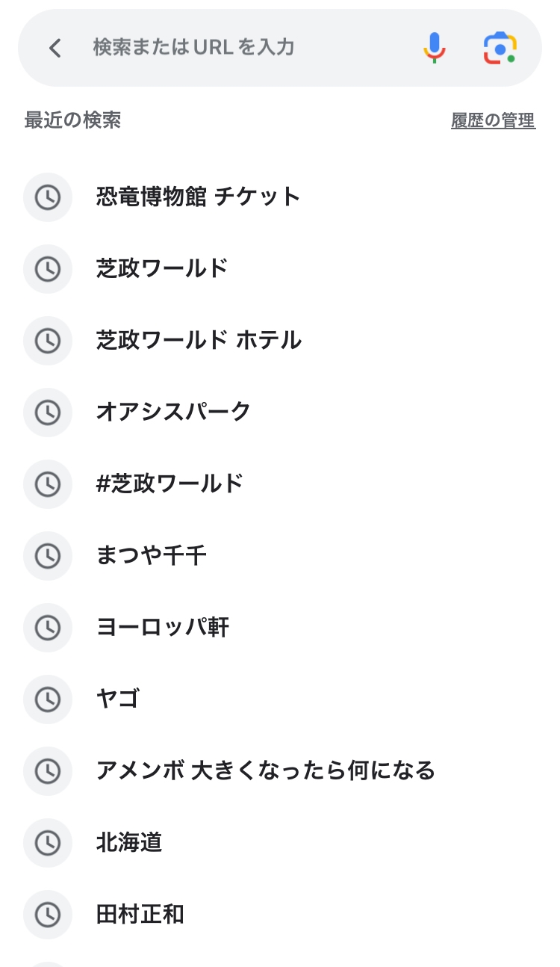Screen dimensions: 560x967
Task: Select recent search 芝政ワールド ホテル
Action: point(199,340)
